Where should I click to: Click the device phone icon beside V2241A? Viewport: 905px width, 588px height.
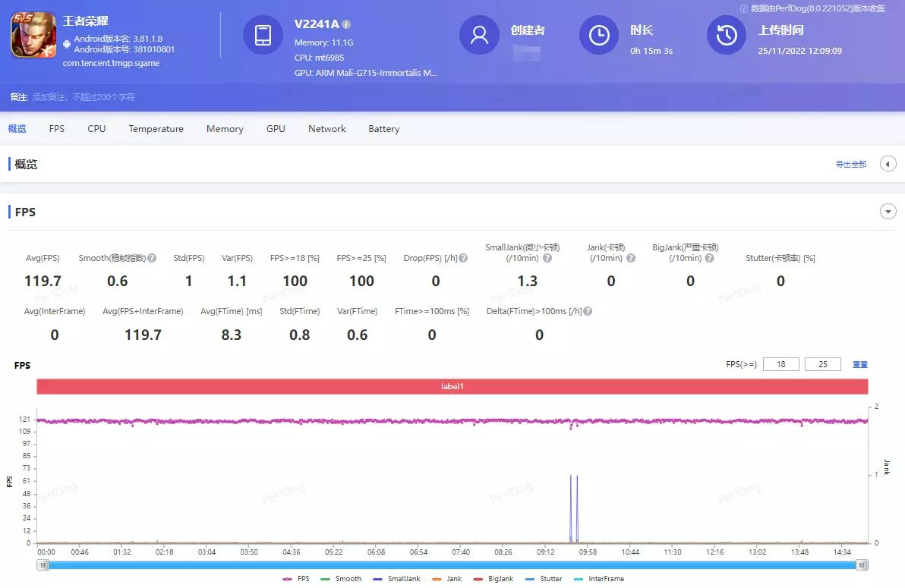[263, 36]
